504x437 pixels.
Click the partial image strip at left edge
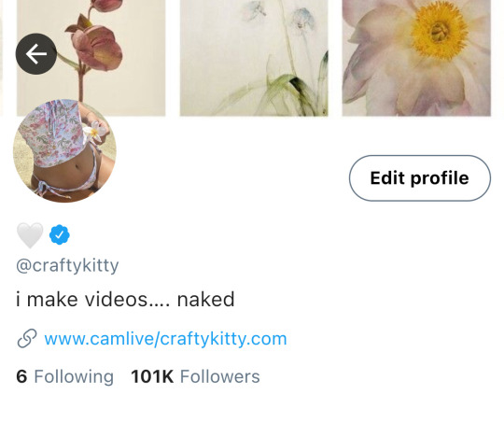click(1, 58)
